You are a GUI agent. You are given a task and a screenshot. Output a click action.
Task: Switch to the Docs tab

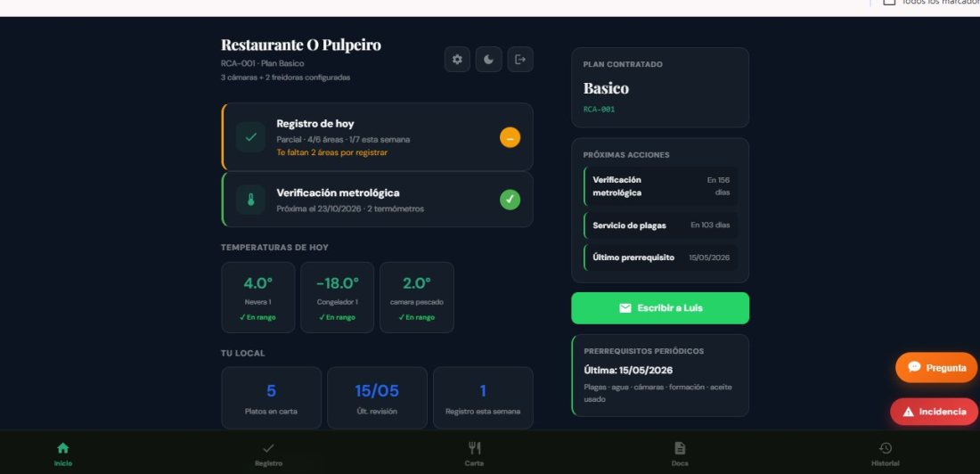point(680,454)
